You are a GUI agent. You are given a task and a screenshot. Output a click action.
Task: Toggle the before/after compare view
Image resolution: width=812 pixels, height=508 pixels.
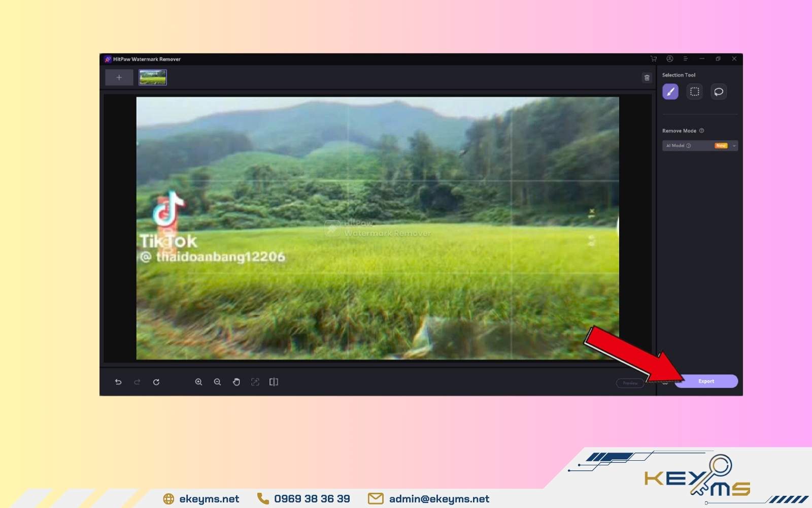(x=274, y=382)
